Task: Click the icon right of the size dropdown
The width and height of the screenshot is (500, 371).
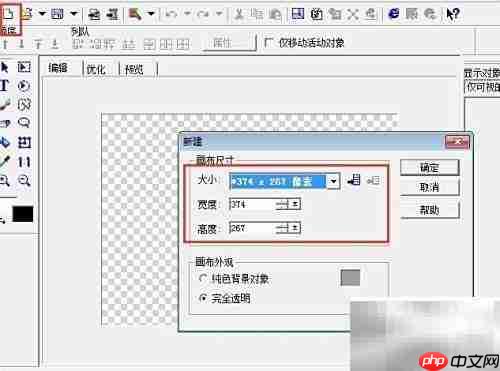Action: [x=354, y=180]
